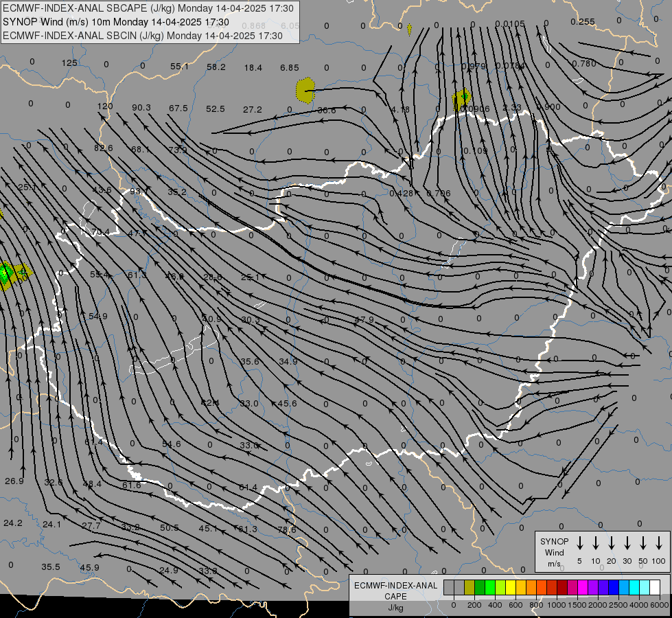Pick the bright magenta swatch right of the 1500 tick
672x618 pixels.
point(583,587)
